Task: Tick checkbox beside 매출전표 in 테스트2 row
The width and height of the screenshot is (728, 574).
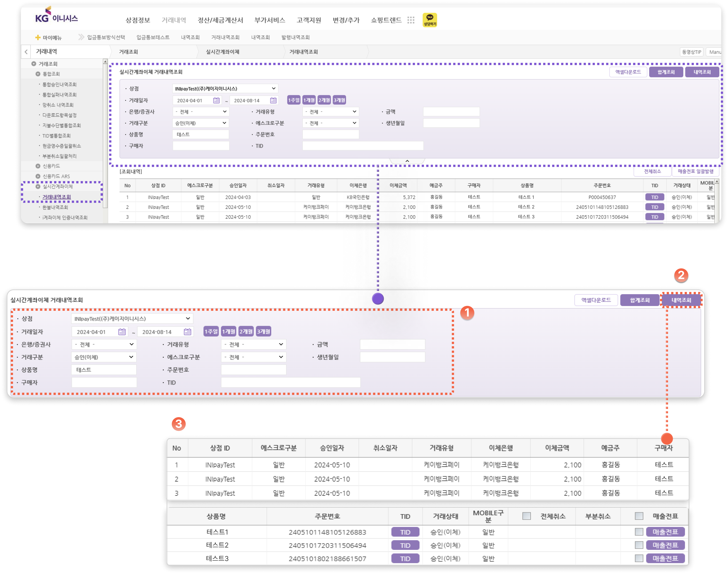Action: 639,545
